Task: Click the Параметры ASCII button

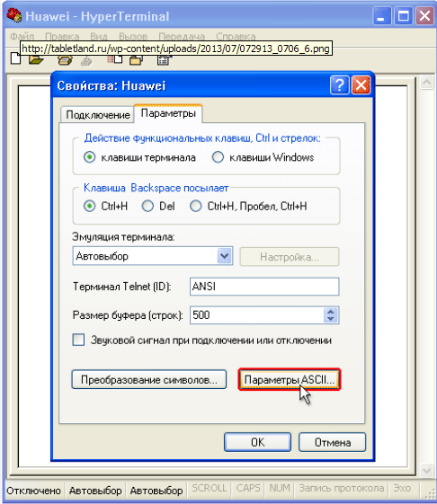Action: click(289, 380)
